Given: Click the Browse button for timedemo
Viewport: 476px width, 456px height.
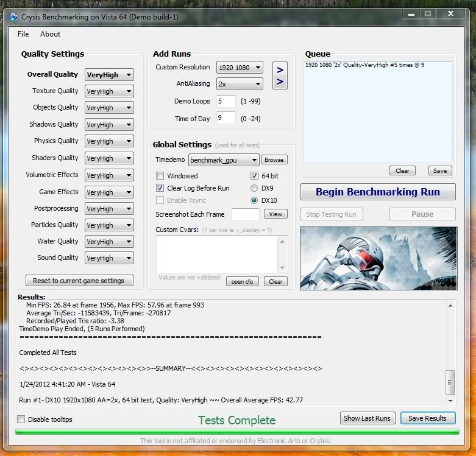Looking at the screenshot, I should pos(274,160).
